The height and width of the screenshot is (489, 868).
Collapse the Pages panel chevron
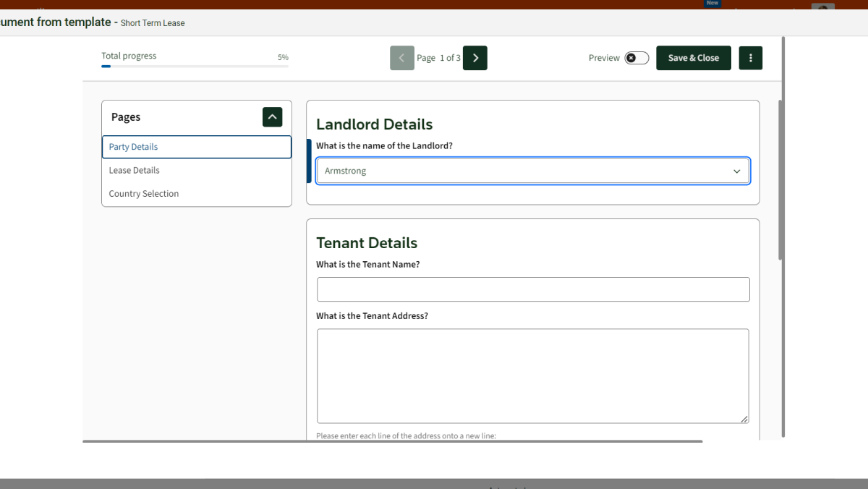272,117
